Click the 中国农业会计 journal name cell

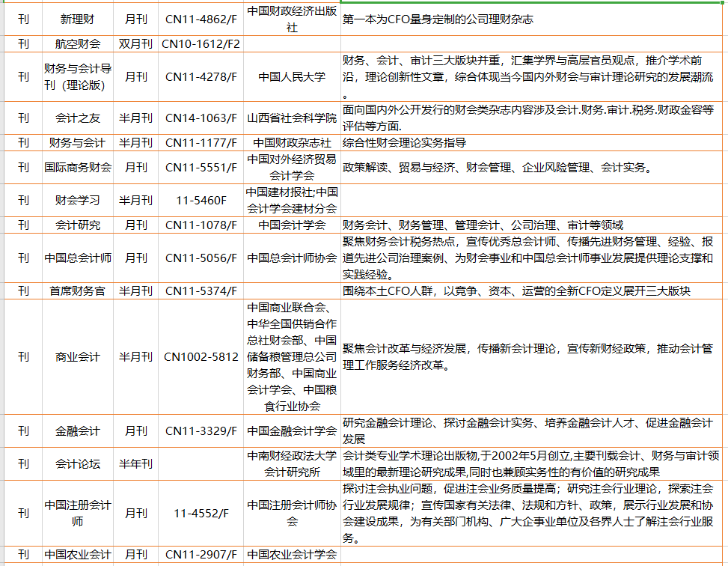pos(75,556)
